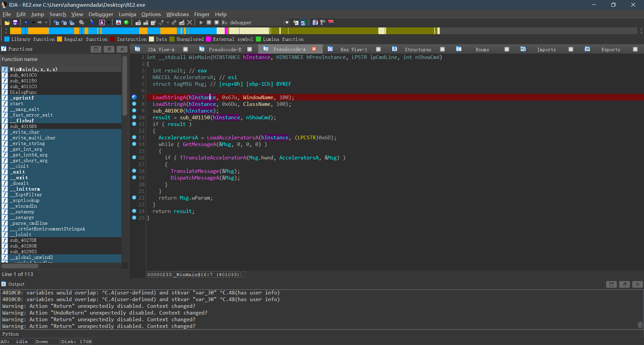Screen dimensions: 644x345
Task: Expand the dropdown arrow after the struct icon
Action: click(168, 22)
